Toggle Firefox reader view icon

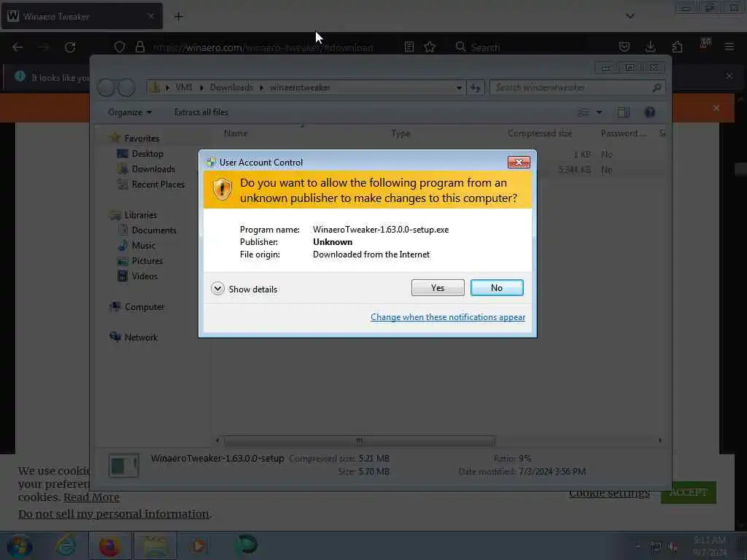409,47
